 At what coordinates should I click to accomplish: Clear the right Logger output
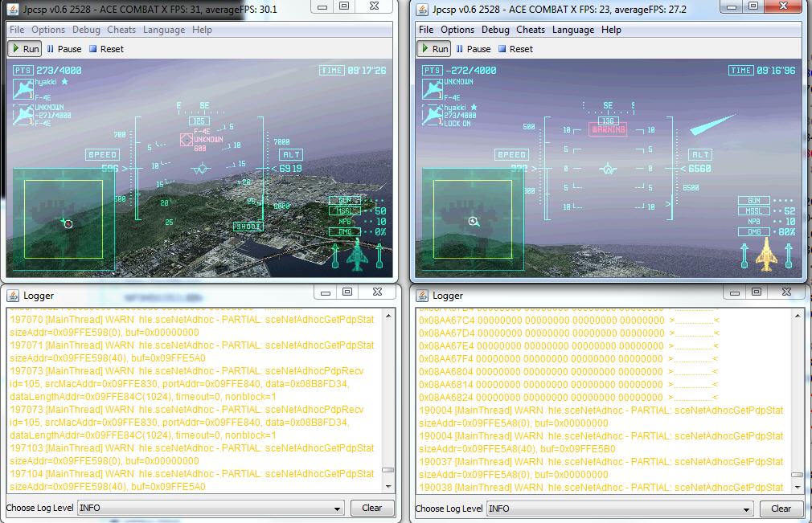781,509
